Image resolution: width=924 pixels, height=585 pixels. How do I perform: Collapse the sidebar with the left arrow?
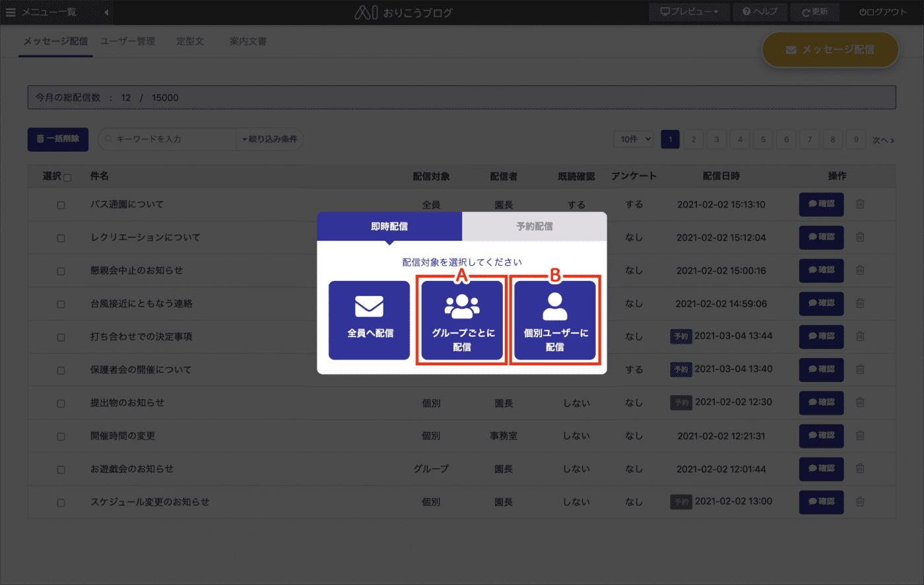click(x=106, y=12)
